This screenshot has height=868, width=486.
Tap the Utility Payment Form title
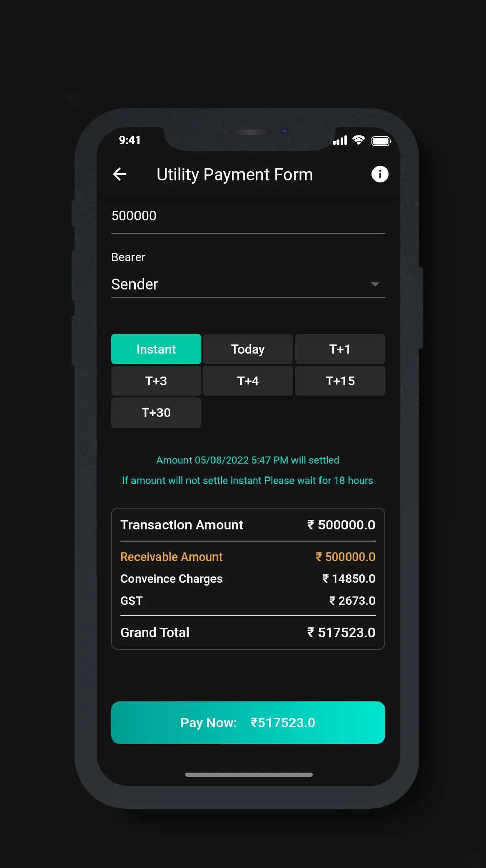coord(234,175)
